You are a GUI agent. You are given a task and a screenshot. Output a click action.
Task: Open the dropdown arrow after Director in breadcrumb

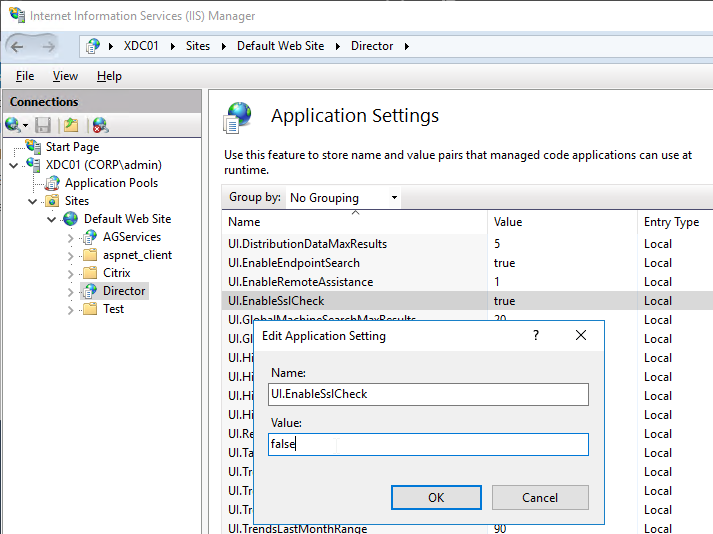[407, 46]
